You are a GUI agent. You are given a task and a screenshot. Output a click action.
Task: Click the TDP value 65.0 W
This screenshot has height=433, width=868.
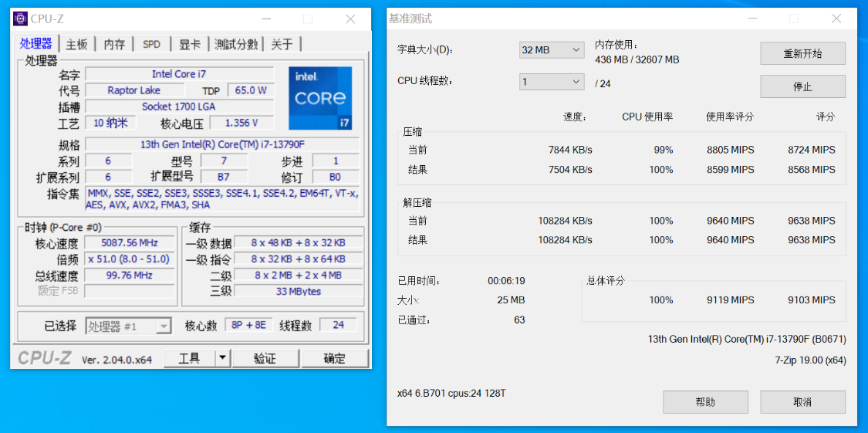click(x=251, y=90)
